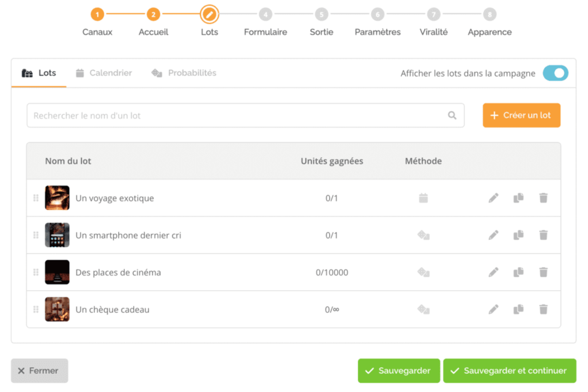This screenshot has width=588, height=392.
Task: Open the Probabilités tab
Action: point(184,73)
